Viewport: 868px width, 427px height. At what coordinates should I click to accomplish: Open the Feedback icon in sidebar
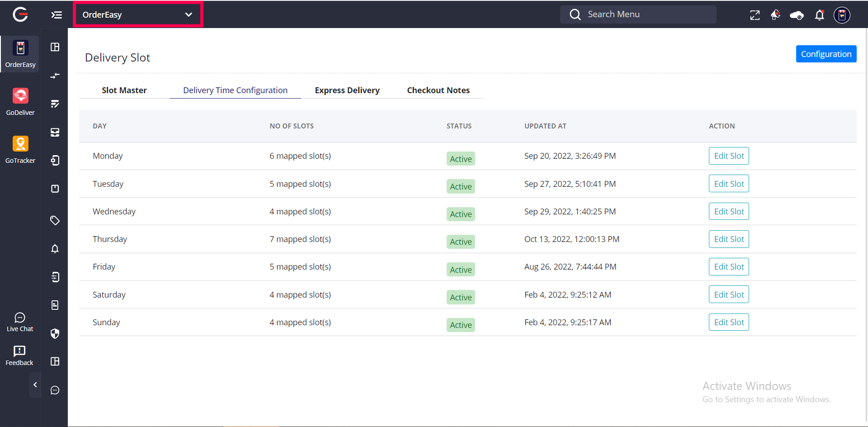click(19, 356)
